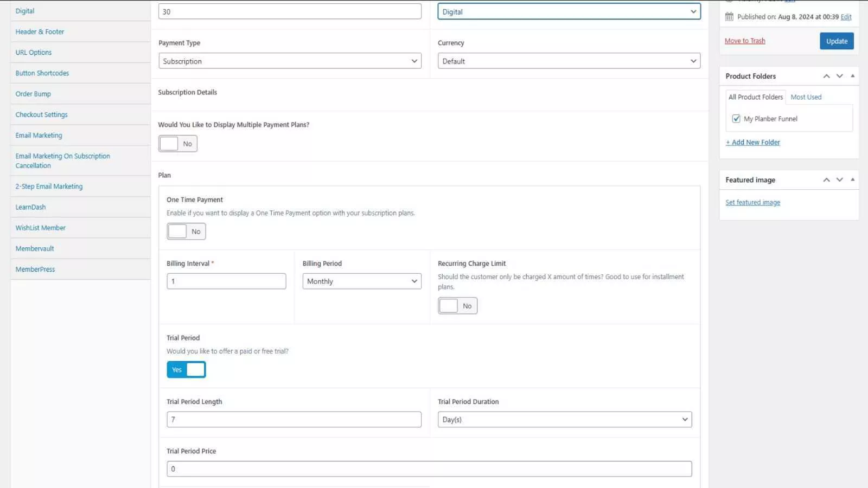
Task: Move Product Folders panel down
Action: [839, 76]
